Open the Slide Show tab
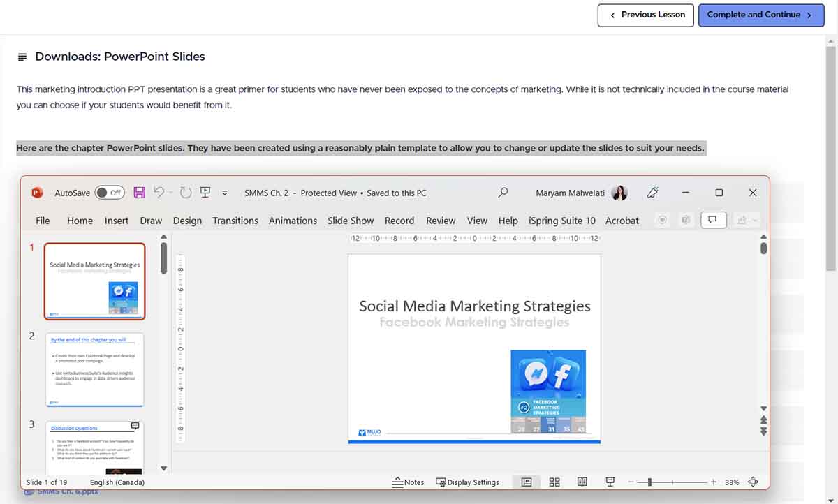 click(351, 221)
